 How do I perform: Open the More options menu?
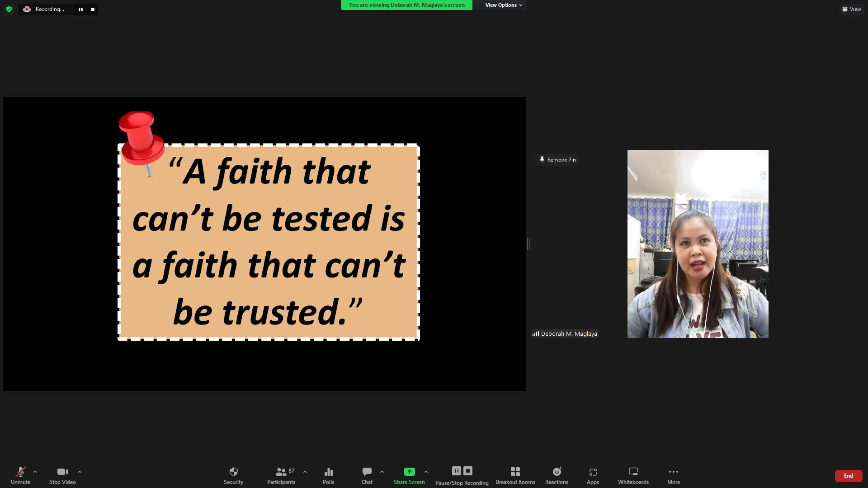[674, 475]
